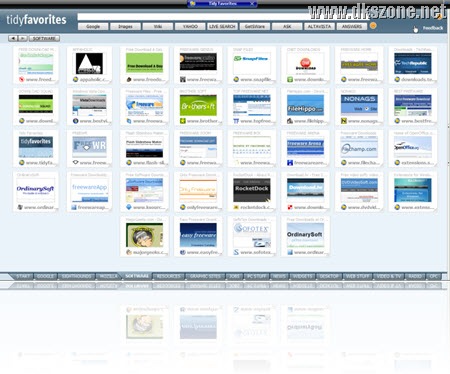Switch to the START tab
This screenshot has width=450, height=374.
(x=23, y=276)
